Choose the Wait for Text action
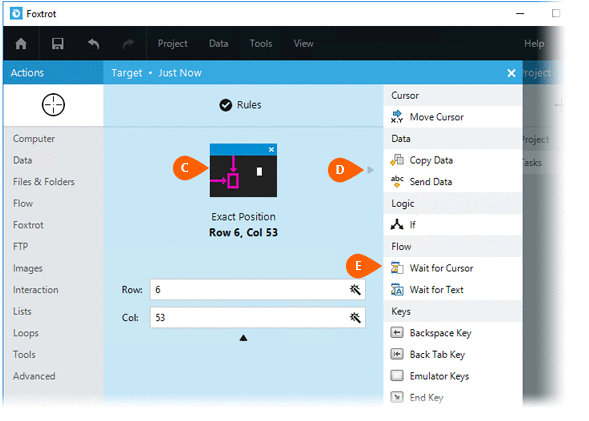The width and height of the screenshot is (589, 421). [x=453, y=290]
